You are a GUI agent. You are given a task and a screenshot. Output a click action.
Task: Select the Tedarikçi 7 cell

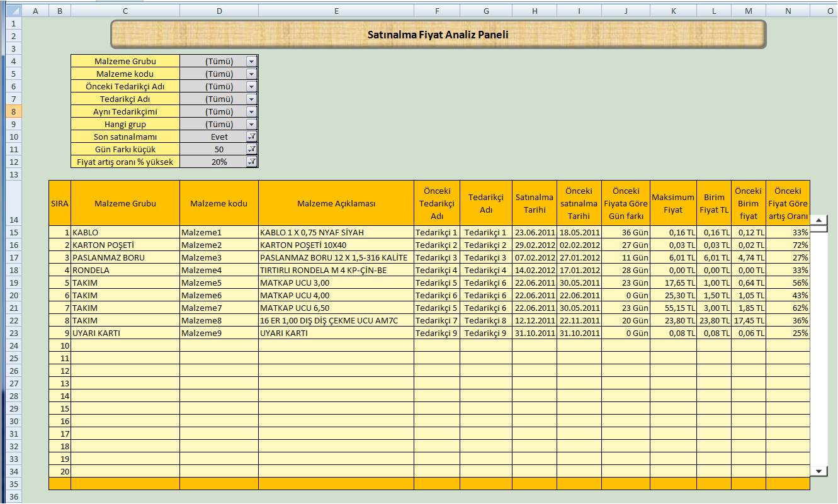click(x=436, y=320)
